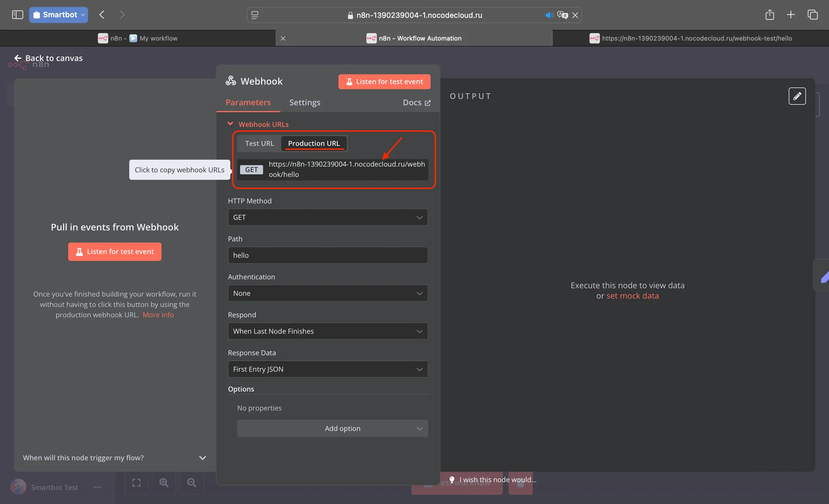
Task: Click the GET method badge
Action: (x=251, y=169)
